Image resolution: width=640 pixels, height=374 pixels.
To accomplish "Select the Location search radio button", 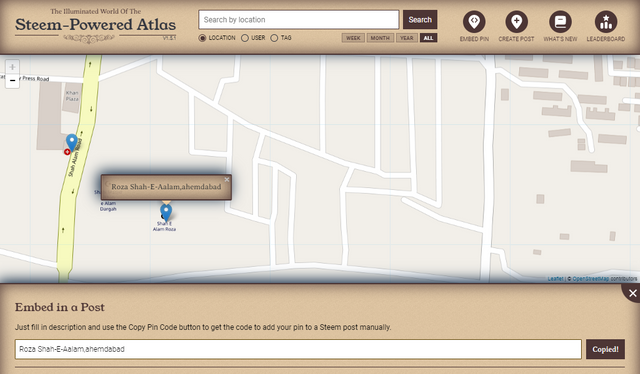I will [202, 38].
